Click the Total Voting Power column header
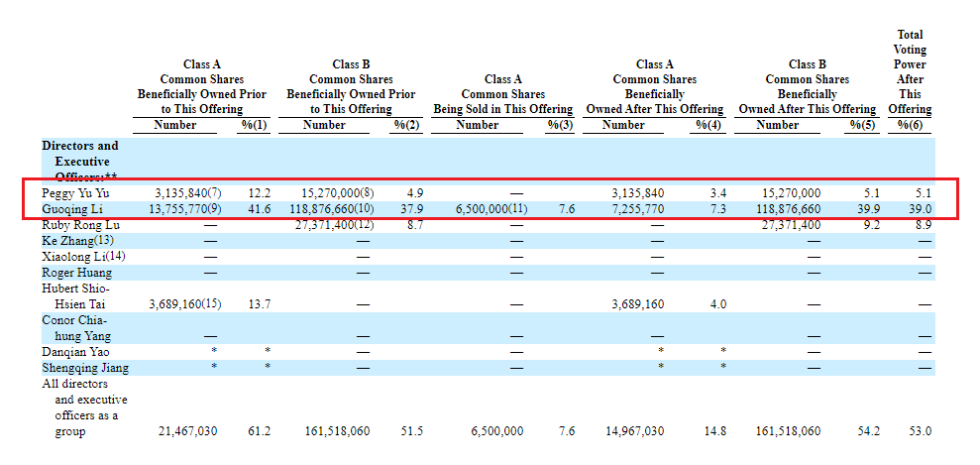Image resolution: width=980 pixels, height=465 pixels. [x=909, y=71]
